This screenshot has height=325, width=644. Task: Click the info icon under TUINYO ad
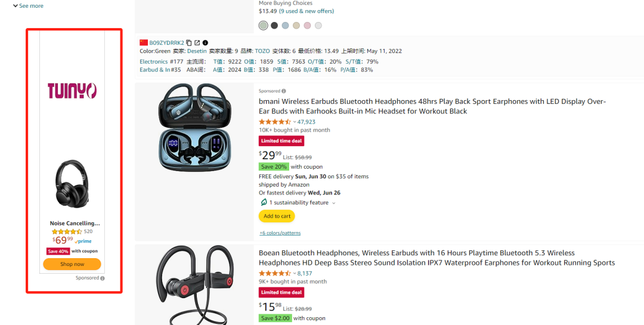click(103, 278)
